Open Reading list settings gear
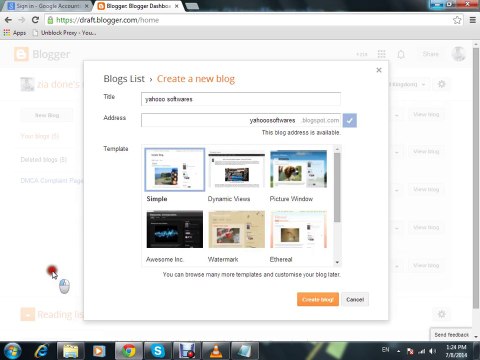 click(441, 314)
